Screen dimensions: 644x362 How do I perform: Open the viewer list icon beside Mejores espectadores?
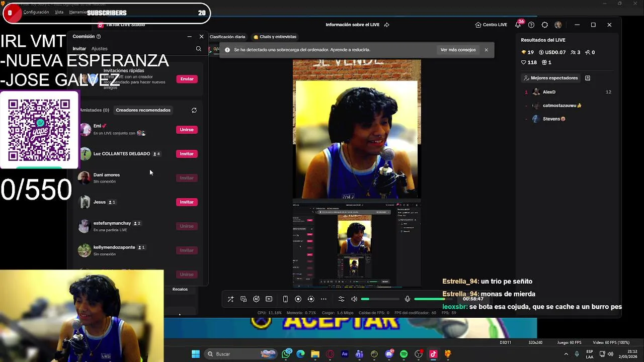pyautogui.click(x=588, y=78)
